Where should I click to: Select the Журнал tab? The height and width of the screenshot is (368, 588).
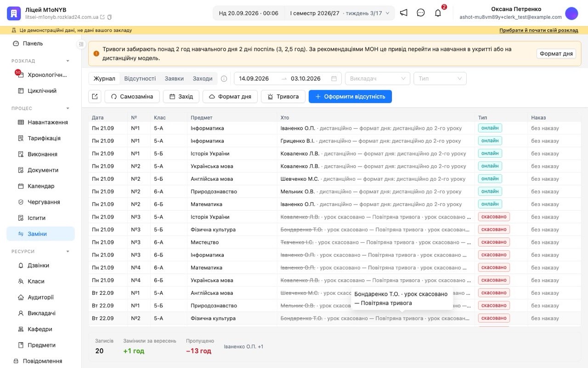tap(104, 79)
